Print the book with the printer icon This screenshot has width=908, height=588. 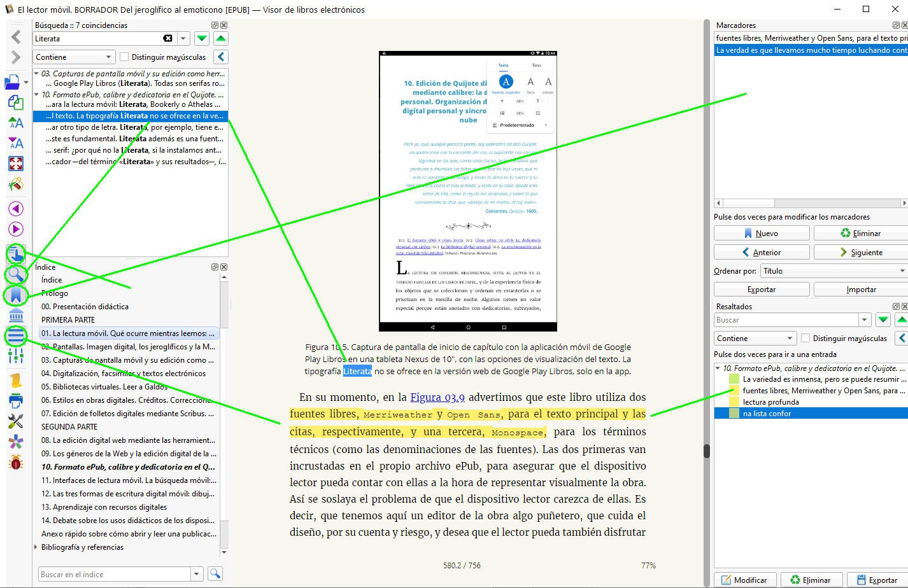pos(16,401)
